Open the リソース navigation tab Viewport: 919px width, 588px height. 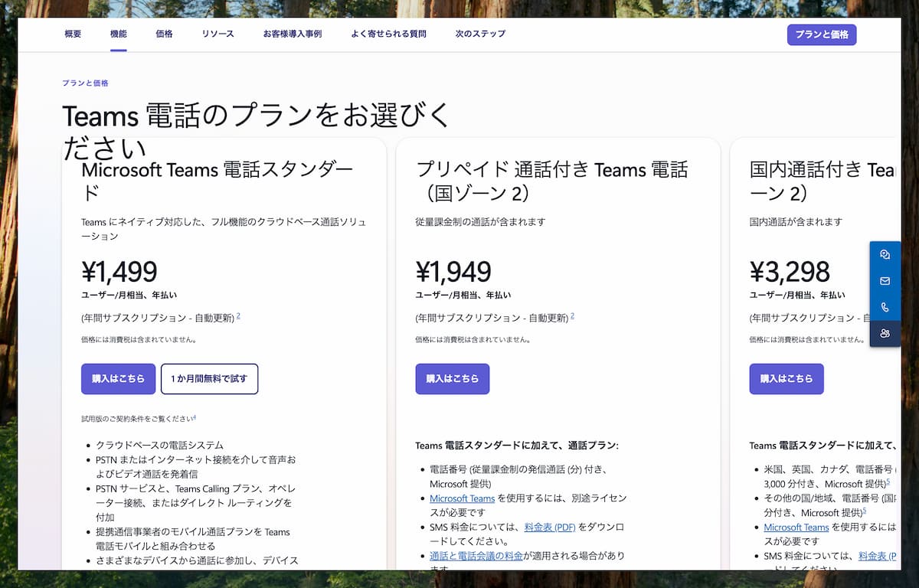pyautogui.click(x=218, y=34)
